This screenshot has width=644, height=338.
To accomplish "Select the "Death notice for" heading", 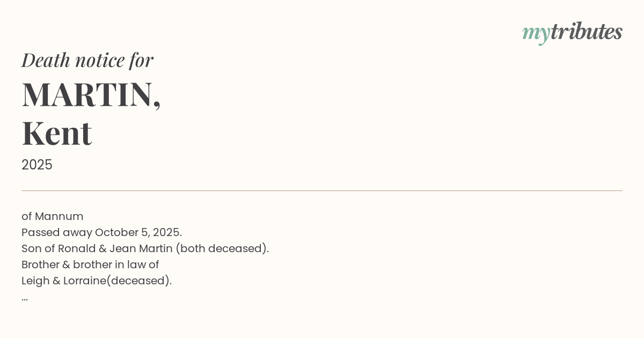I will click(87, 60).
